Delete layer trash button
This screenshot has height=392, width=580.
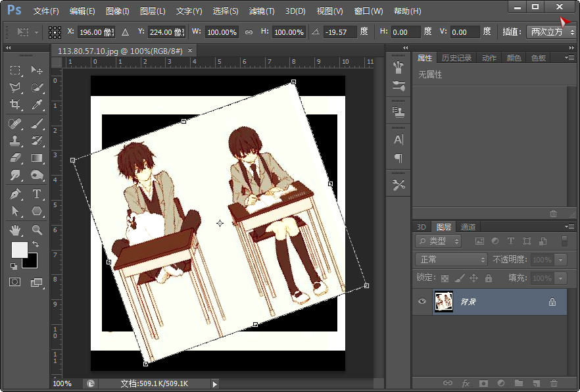pyautogui.click(x=554, y=383)
